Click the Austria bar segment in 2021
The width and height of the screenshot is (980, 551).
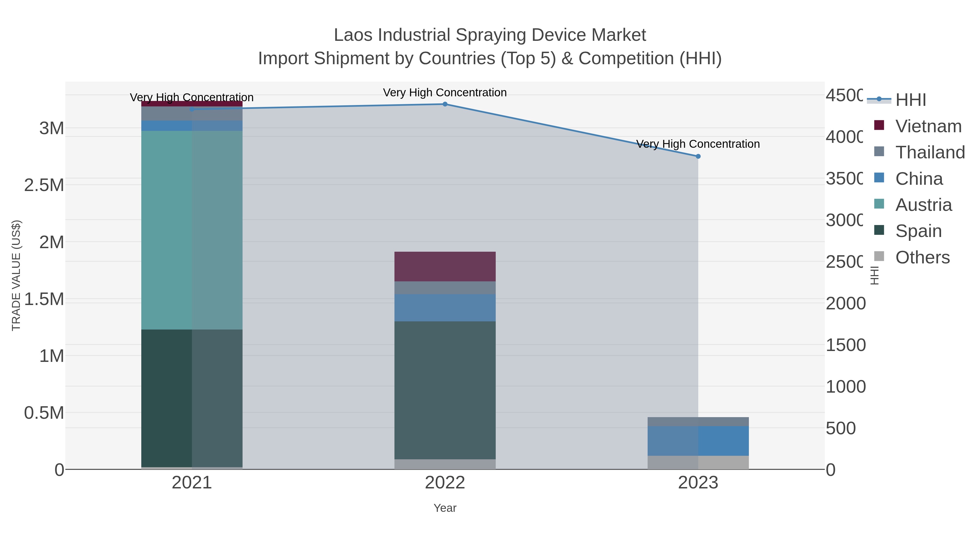point(192,230)
